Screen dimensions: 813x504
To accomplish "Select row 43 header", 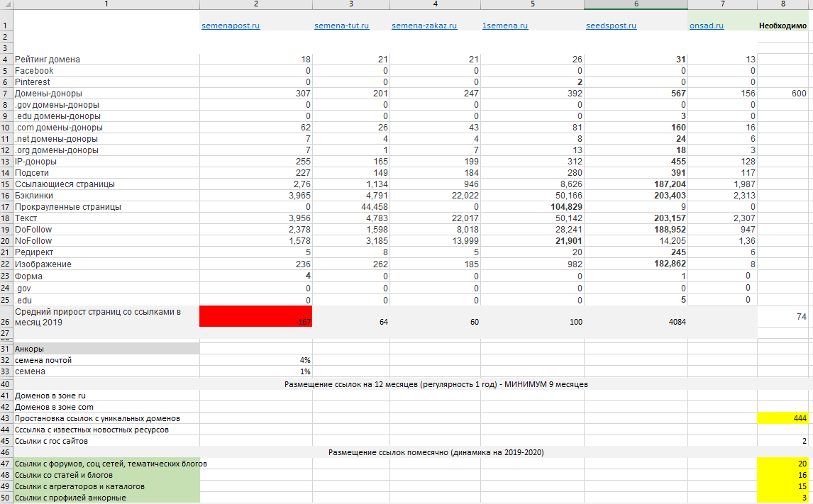I will click(x=6, y=418).
